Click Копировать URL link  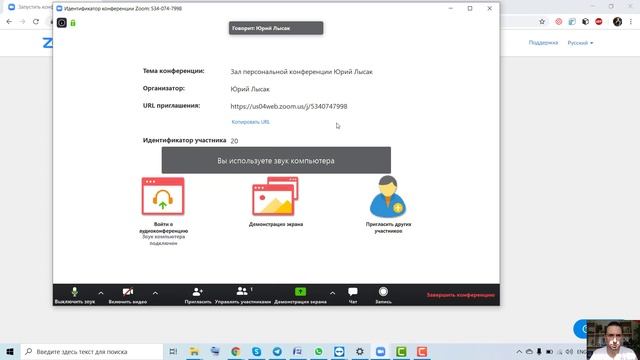[251, 122]
